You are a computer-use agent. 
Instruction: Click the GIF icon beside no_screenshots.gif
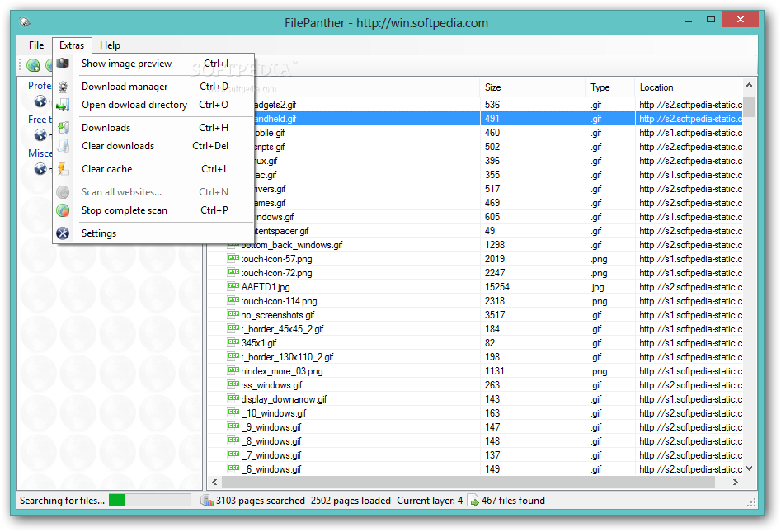click(233, 314)
